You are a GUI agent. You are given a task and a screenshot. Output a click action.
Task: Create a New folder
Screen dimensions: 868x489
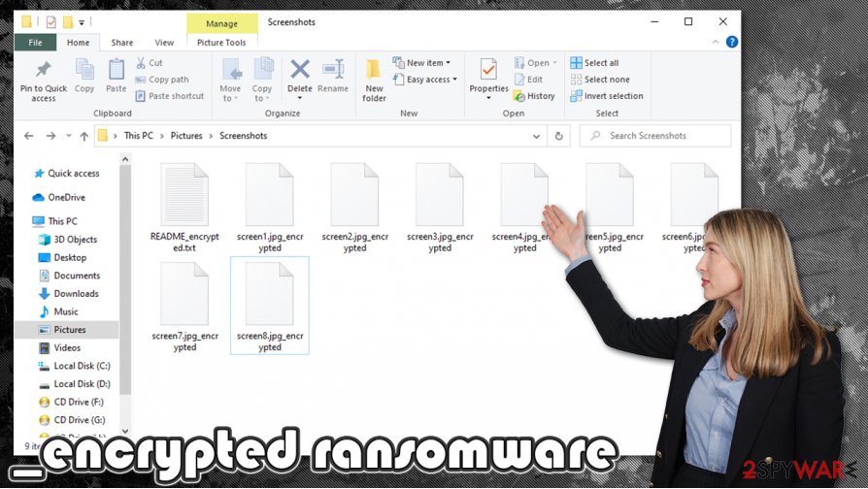click(374, 81)
